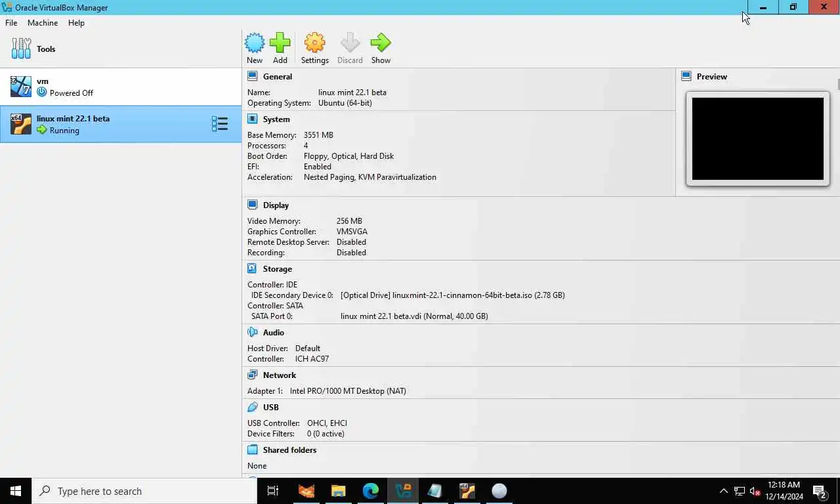Click the Audio Controller value ICH AC97
The height and width of the screenshot is (504, 840).
tap(312, 359)
